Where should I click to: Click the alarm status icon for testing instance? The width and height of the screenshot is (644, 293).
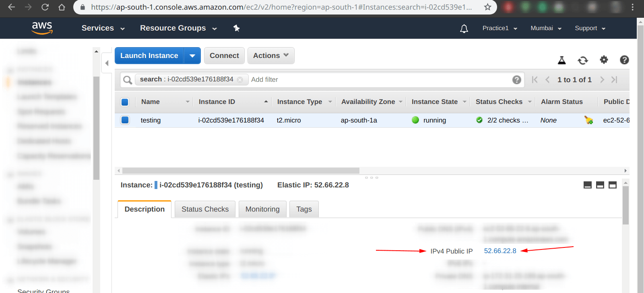click(x=588, y=120)
